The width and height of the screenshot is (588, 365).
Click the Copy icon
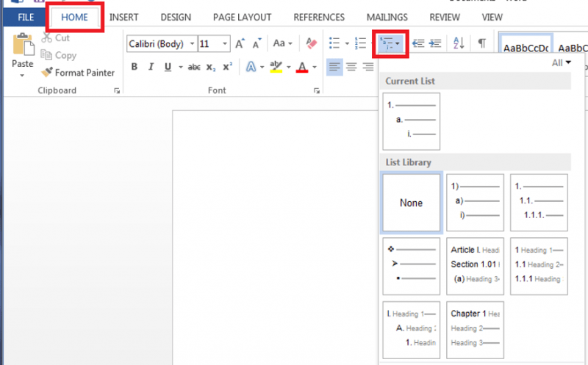[x=46, y=55]
